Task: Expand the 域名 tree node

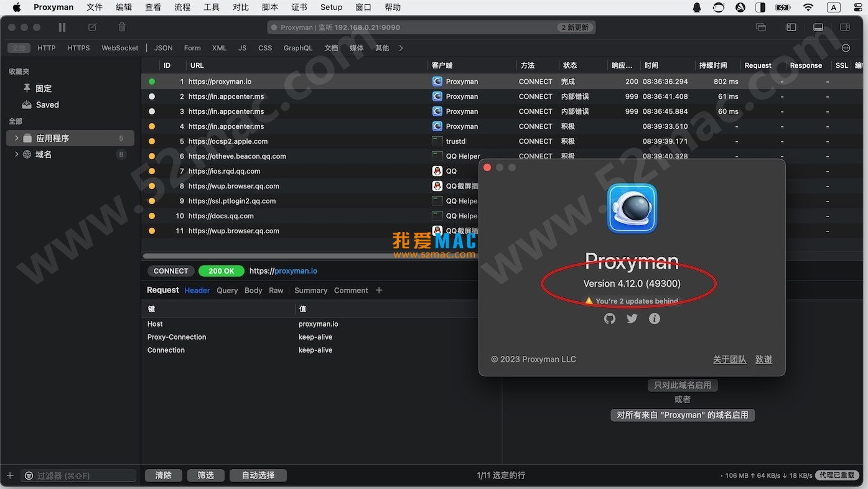Action: point(17,154)
